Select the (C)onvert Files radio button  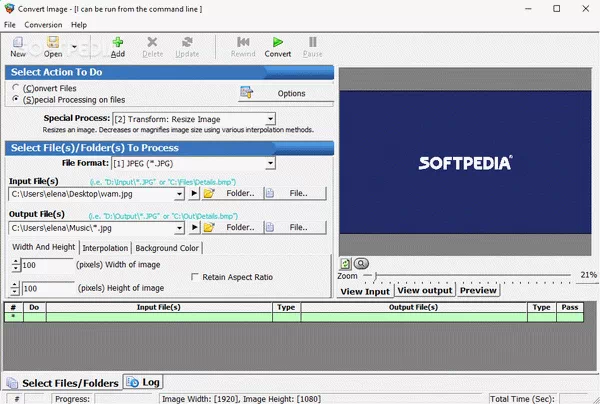coord(16,88)
